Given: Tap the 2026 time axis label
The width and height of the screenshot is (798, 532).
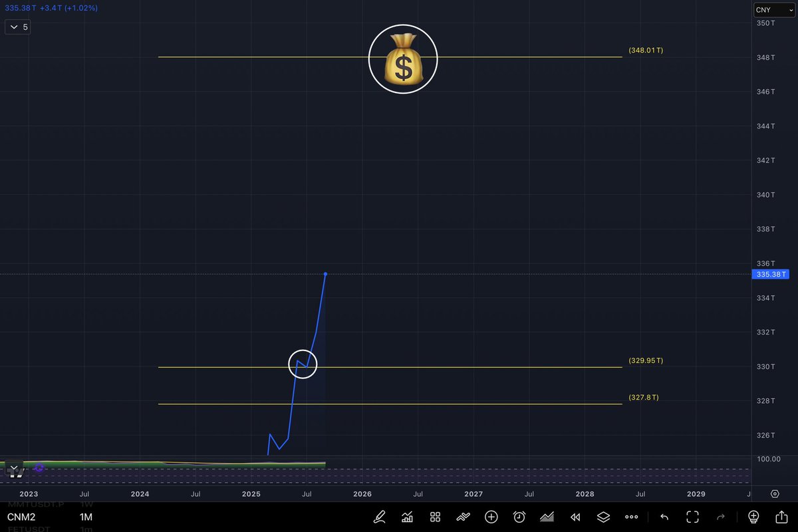Looking at the screenshot, I should [x=362, y=494].
